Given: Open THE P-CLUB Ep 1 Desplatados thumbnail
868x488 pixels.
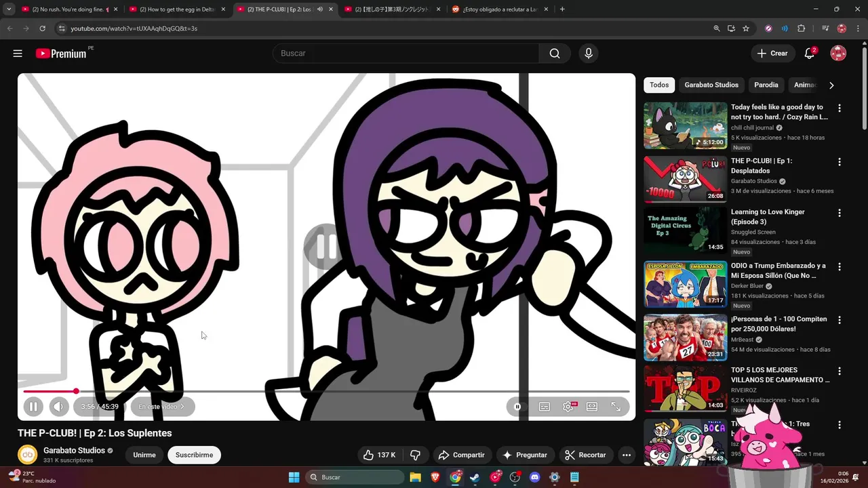Looking at the screenshot, I should click(x=685, y=179).
